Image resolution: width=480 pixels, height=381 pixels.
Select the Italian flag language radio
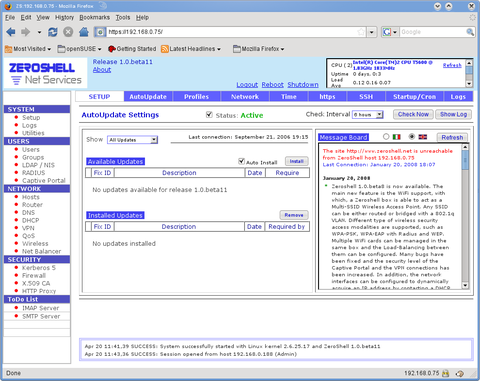click(x=386, y=136)
